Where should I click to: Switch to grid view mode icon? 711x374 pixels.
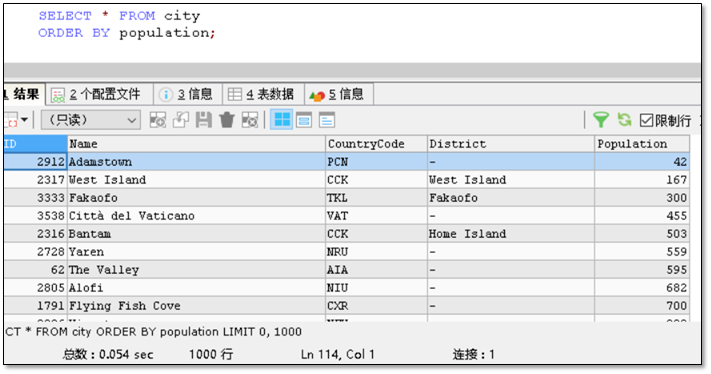pos(282,120)
